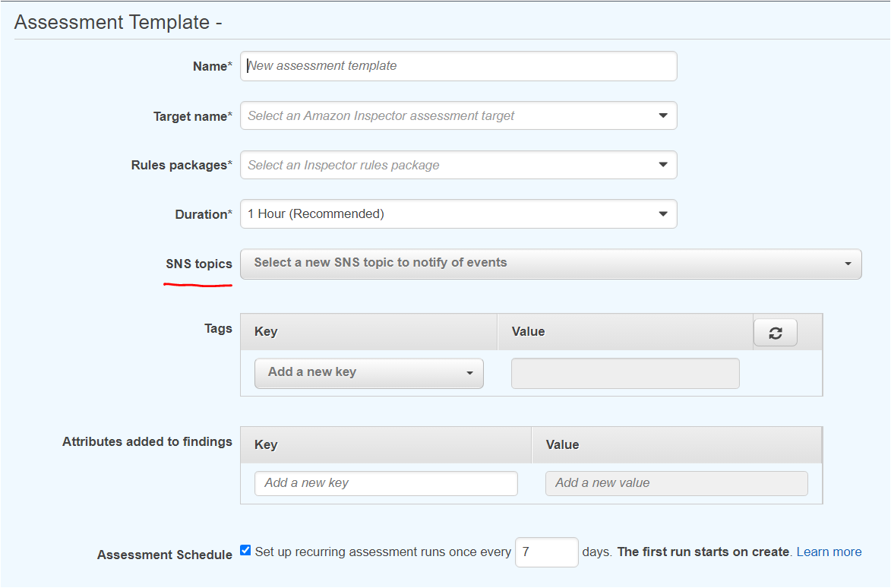
Task: Click the underlined SNS topics label
Action: (x=199, y=264)
